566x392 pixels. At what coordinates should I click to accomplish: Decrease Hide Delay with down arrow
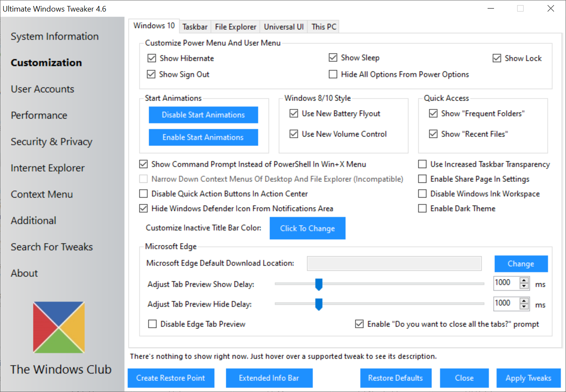pos(524,307)
